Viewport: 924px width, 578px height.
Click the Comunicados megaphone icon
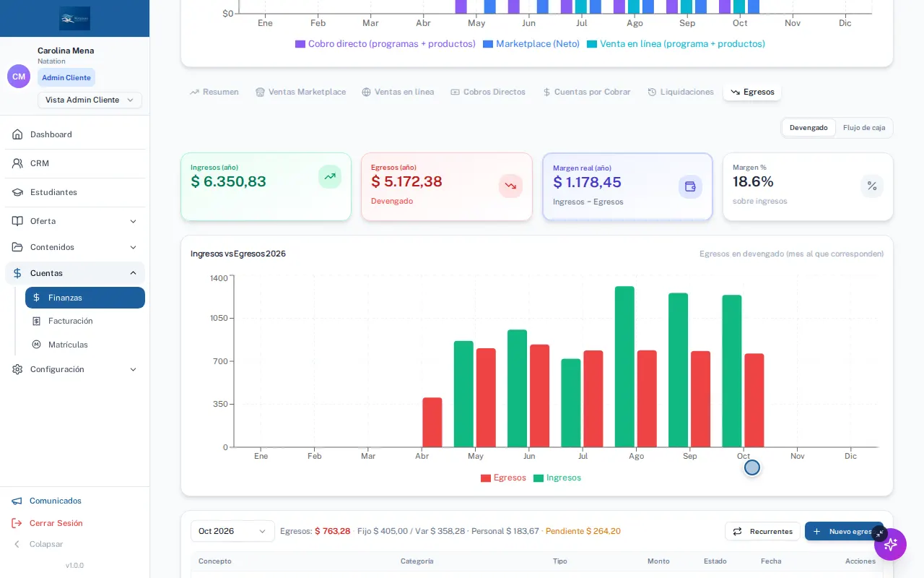(x=17, y=501)
